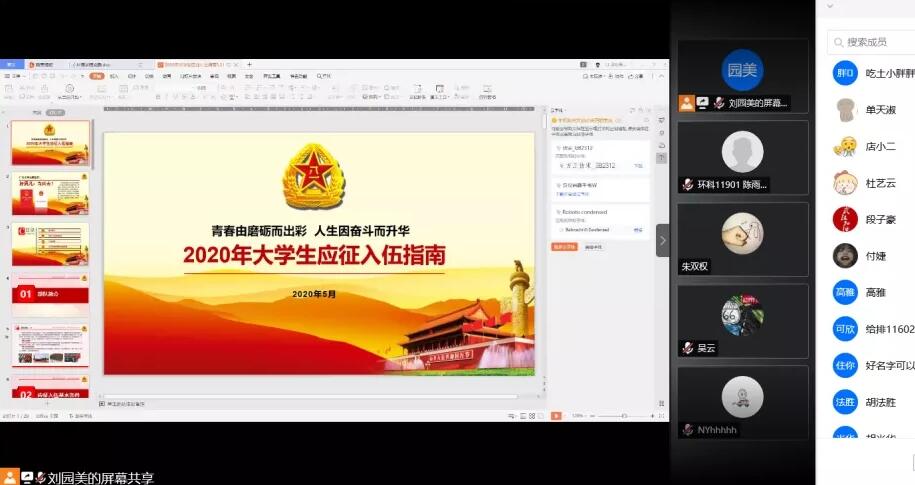Click the orange button in font panel
Viewport: 915px width, 485px height.
pos(565,246)
